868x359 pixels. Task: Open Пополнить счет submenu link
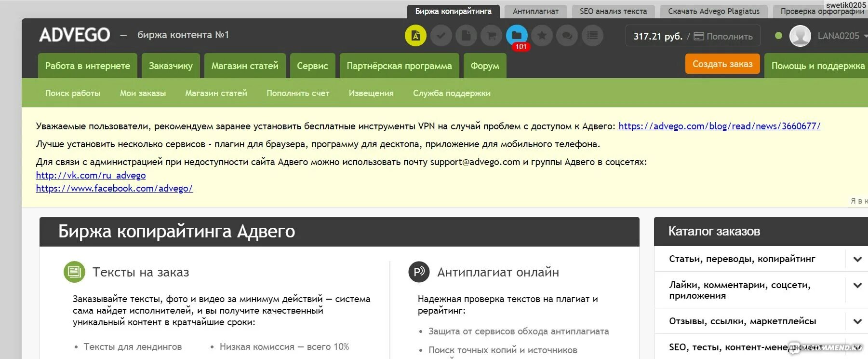point(298,93)
